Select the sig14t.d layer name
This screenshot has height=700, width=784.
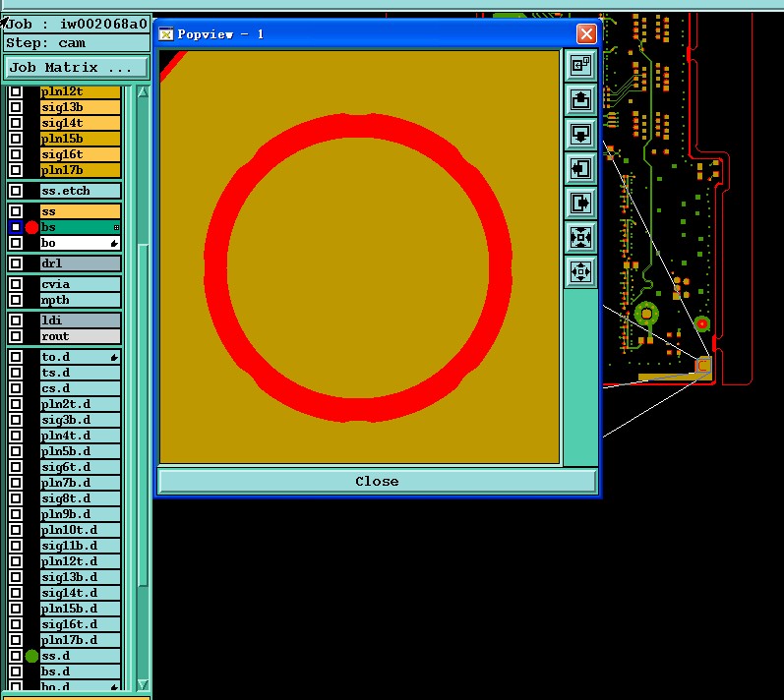click(80, 593)
